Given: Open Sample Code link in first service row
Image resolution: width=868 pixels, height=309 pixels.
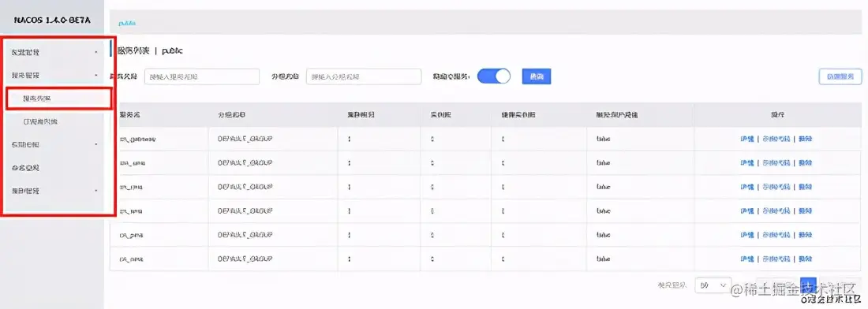Looking at the screenshot, I should point(776,140).
